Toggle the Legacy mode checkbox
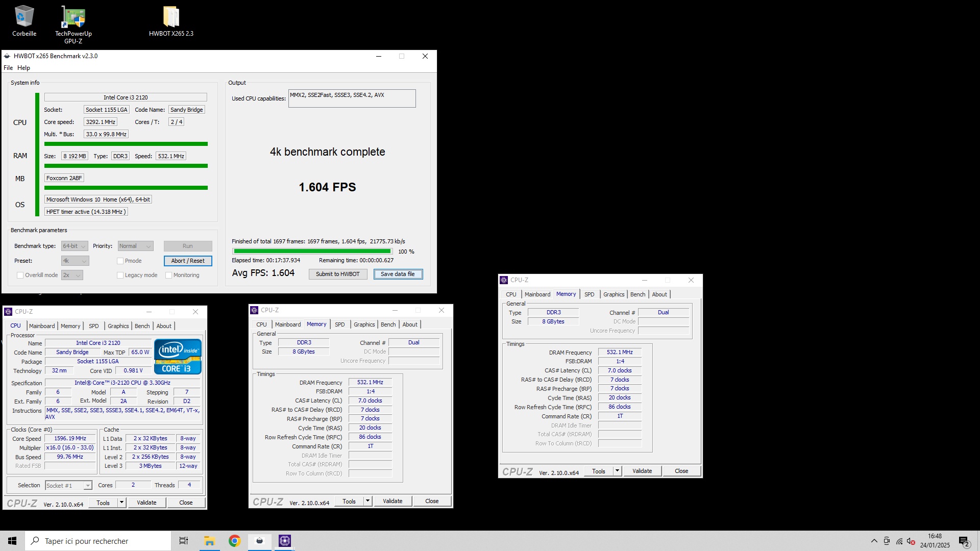This screenshot has width=980, height=551. pos(120,275)
